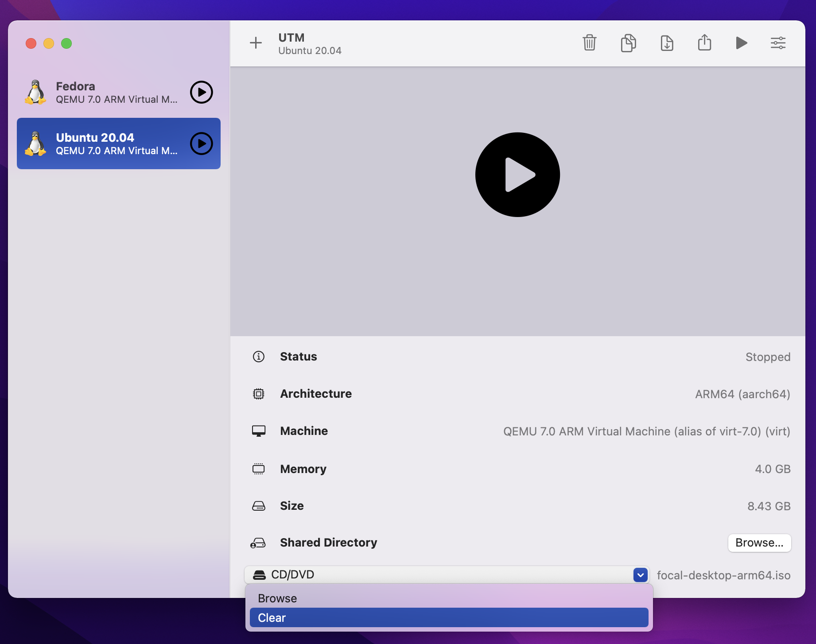Click the QEMU 7.0 ARM Virtual Machine value
Viewport: 816px width, 644px height.
647,431
